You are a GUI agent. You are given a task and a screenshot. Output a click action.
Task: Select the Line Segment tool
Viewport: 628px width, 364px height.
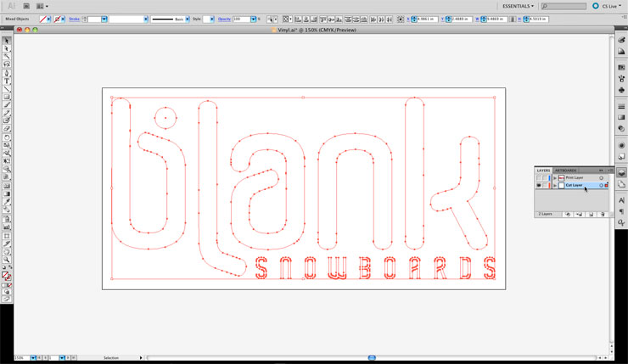[7, 89]
